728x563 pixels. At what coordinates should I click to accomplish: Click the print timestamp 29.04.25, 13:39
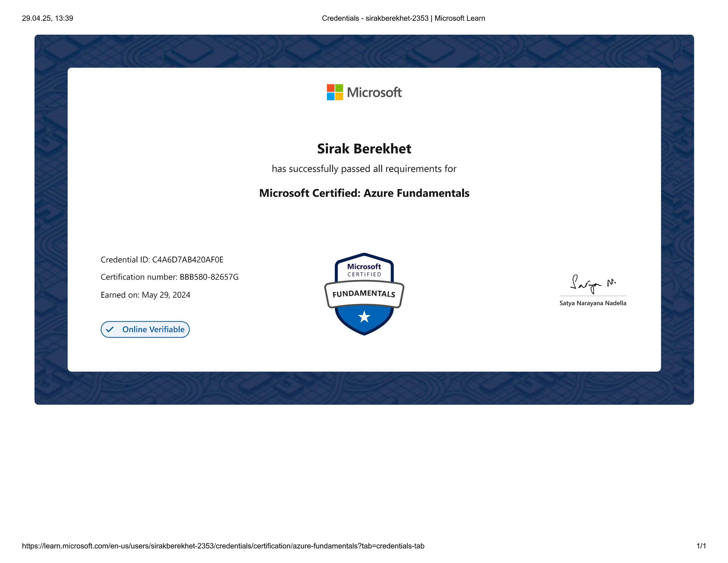[x=48, y=18]
